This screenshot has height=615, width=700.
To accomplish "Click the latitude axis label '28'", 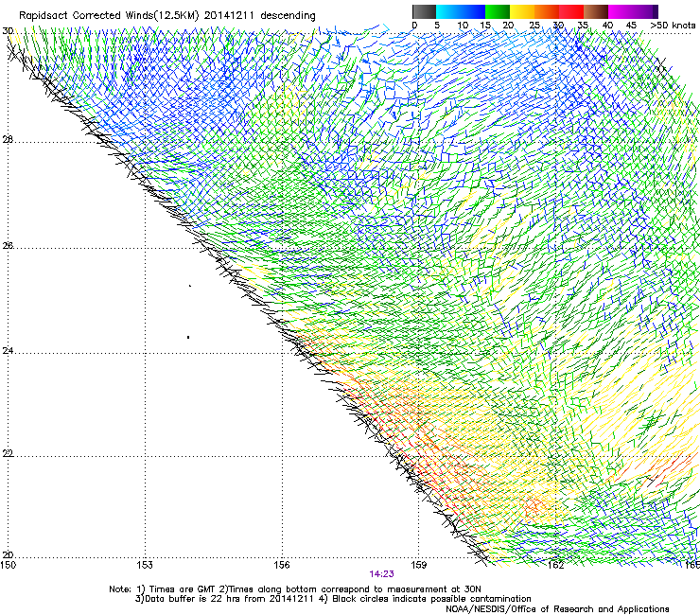I will click(x=8, y=140).
